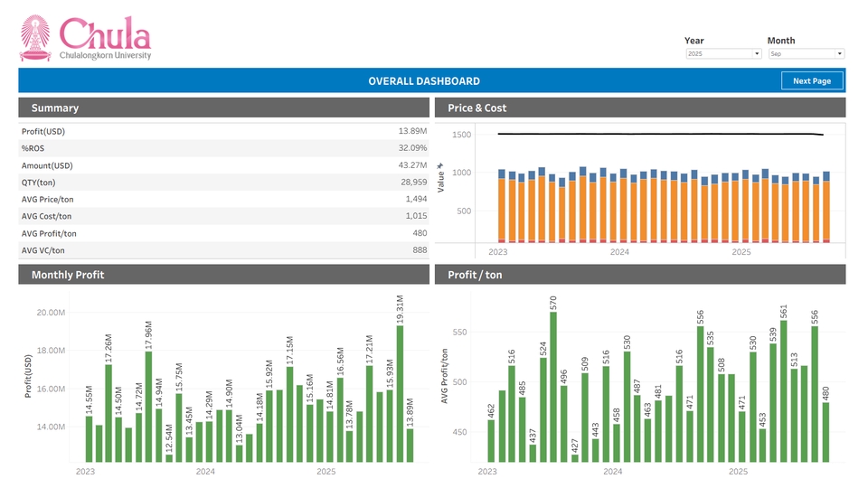Click the AVG VC/ton row
This screenshot has height=488, width=868.
coord(223,250)
